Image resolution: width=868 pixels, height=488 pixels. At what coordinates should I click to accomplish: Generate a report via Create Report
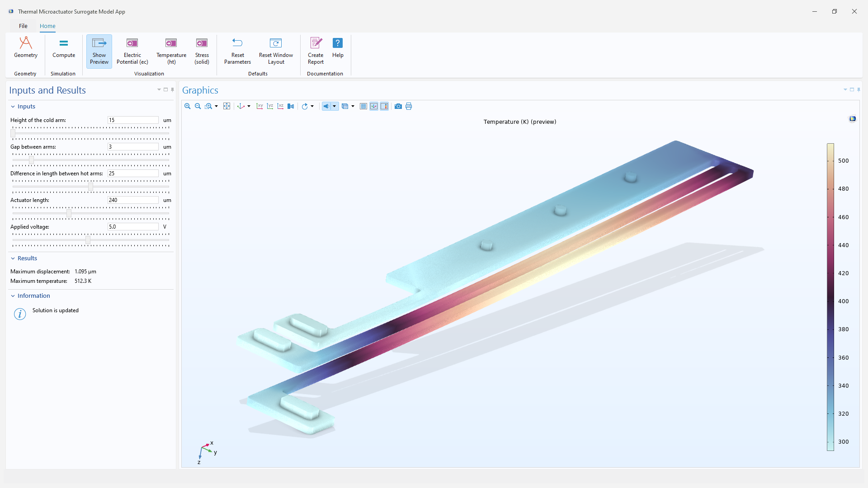[x=316, y=51]
